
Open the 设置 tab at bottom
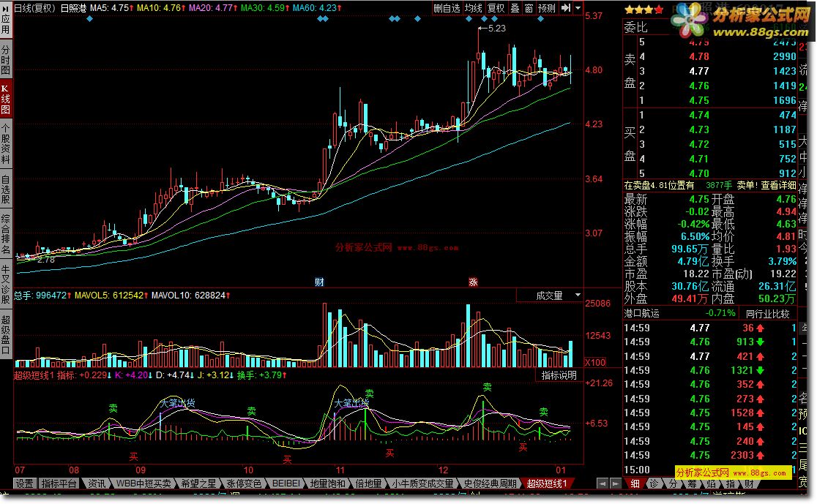point(24,484)
